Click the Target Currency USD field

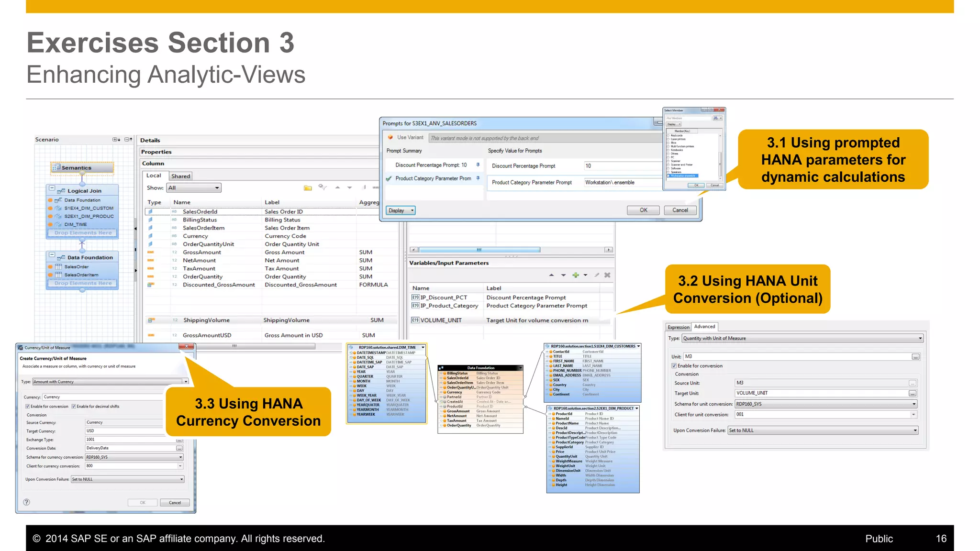(124, 431)
